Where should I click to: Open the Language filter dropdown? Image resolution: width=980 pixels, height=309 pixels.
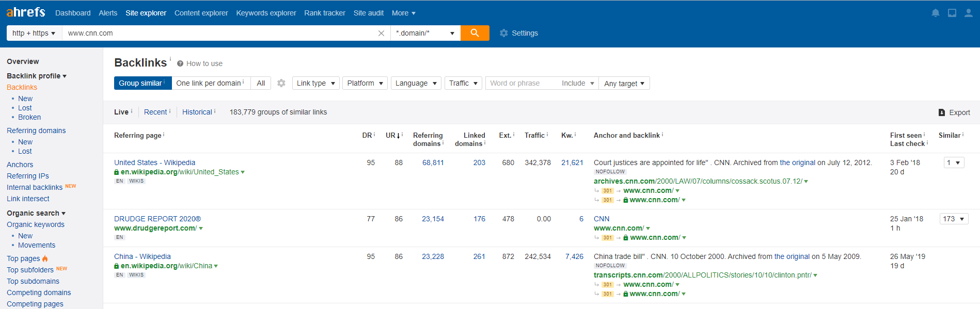click(416, 83)
